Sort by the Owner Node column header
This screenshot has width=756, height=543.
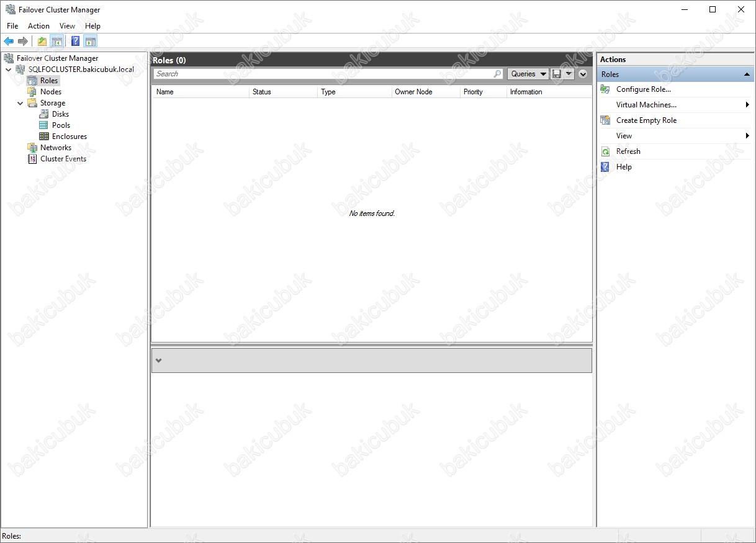(x=426, y=92)
